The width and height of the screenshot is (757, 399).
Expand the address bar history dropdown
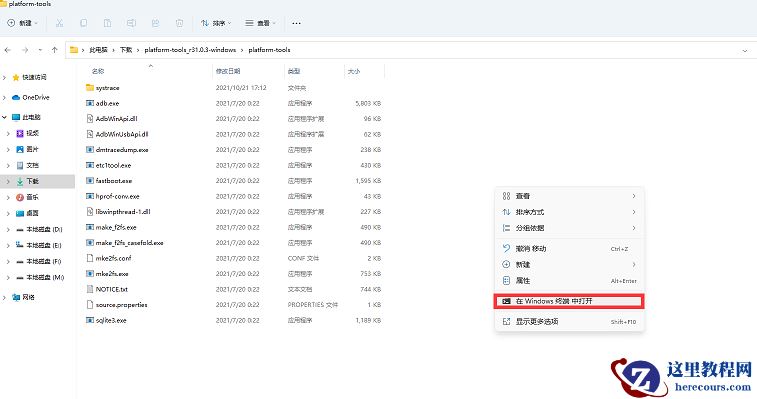744,50
